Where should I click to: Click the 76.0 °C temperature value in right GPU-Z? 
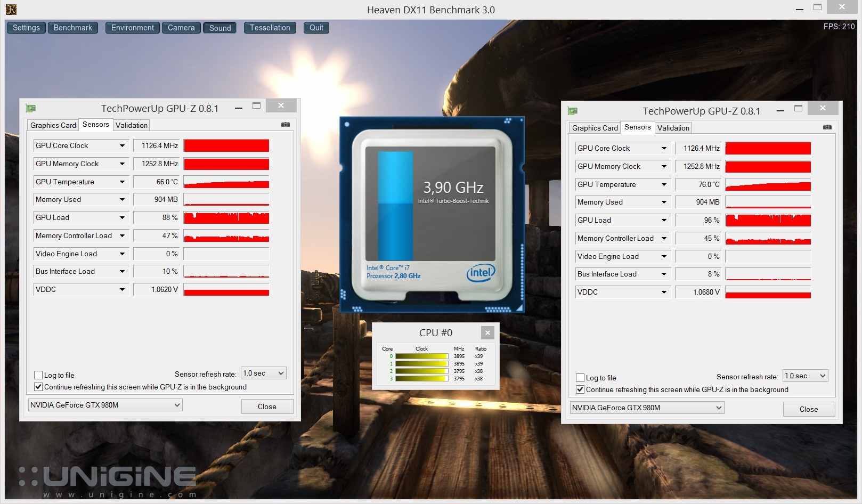click(698, 184)
